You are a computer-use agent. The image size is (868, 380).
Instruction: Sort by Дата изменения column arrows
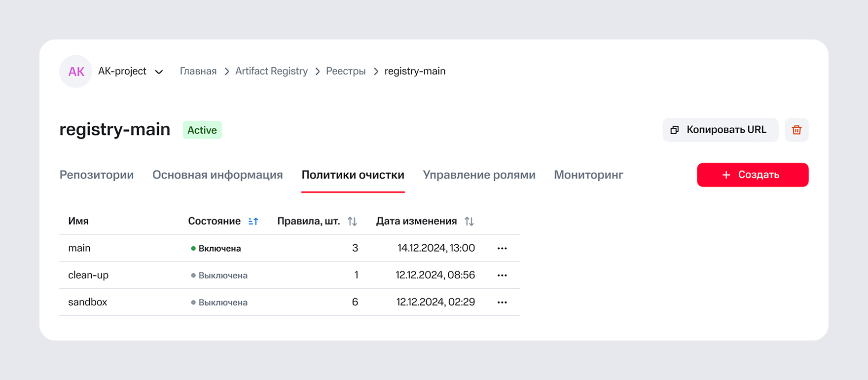click(x=469, y=222)
